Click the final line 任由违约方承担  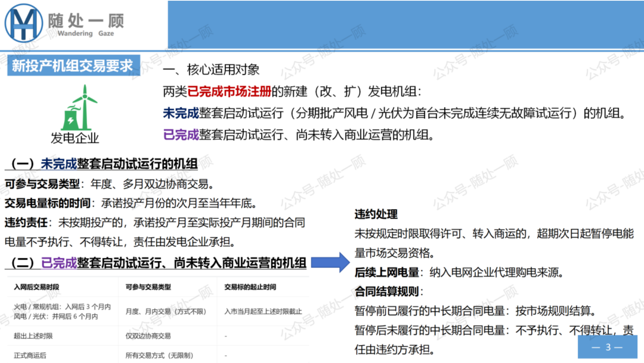click(395, 349)
